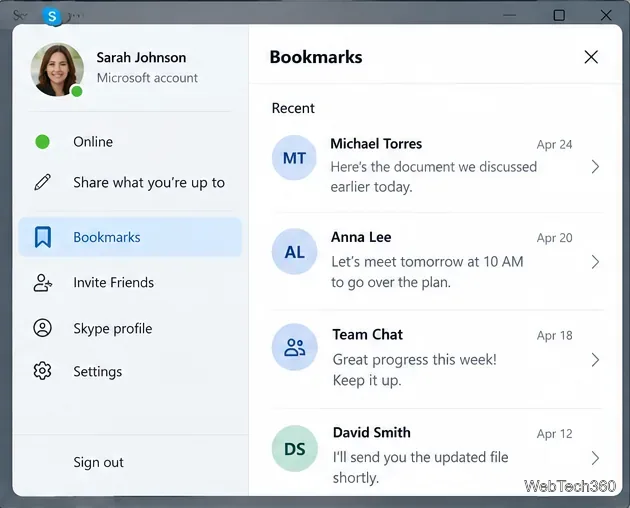
Task: Expand Michael Torres bookmark chevron
Action: pos(595,167)
